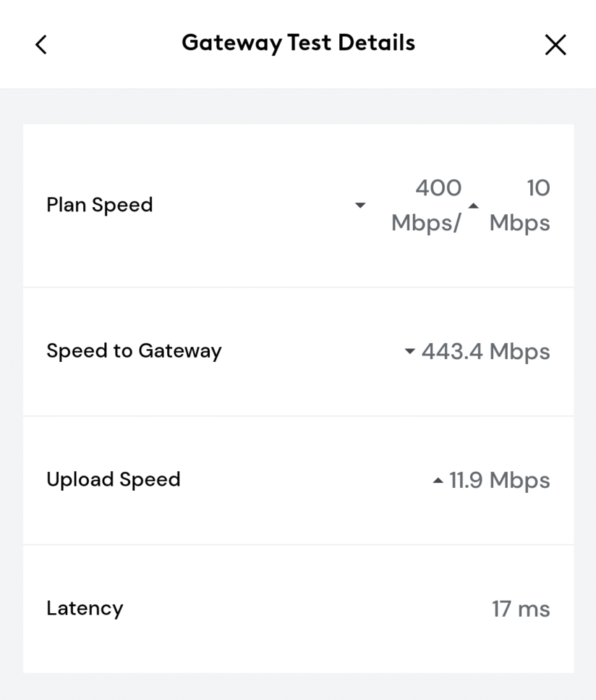The height and width of the screenshot is (700, 596).
Task: Click the 11.9 Mbps upload value
Action: coord(499,480)
